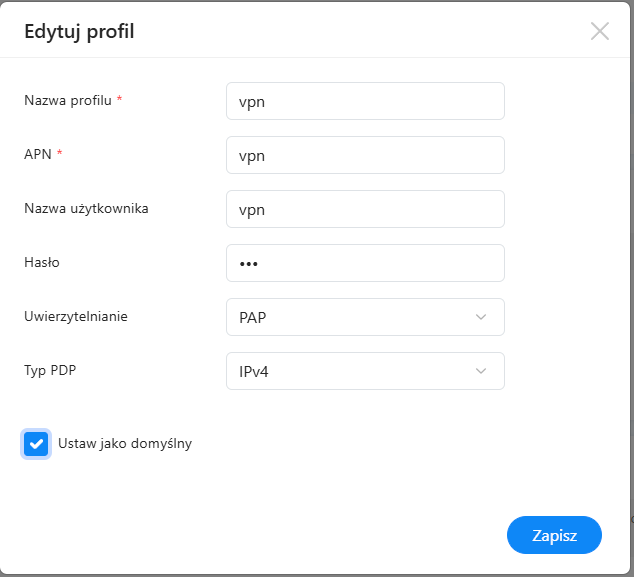This screenshot has width=634, height=577.
Task: Click the chevron arrow beside PAP
Action: [x=481, y=317]
